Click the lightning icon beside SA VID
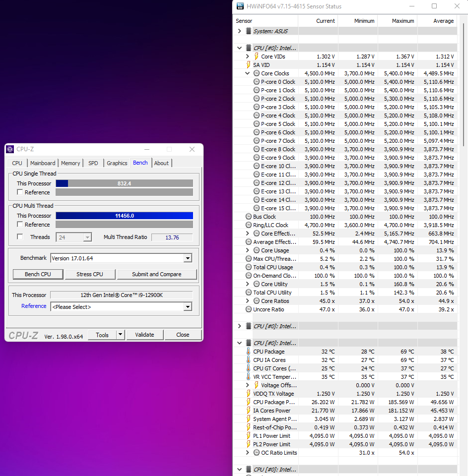The height and width of the screenshot is (476, 468). pyautogui.click(x=249, y=64)
